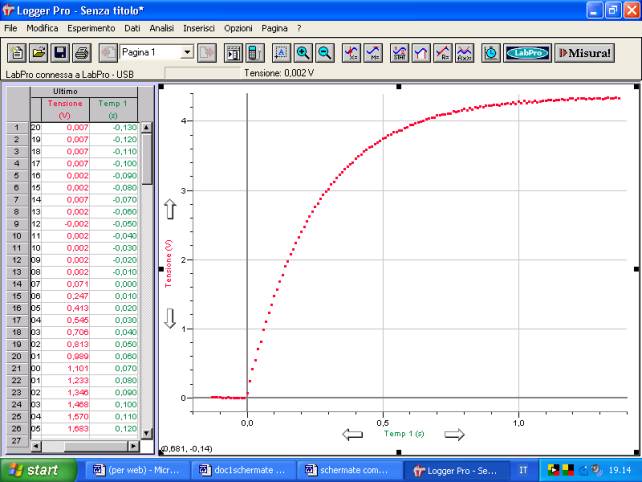The width and height of the screenshot is (642, 482).
Task: Save the experiment with the floppy disk icon
Action: (60, 52)
